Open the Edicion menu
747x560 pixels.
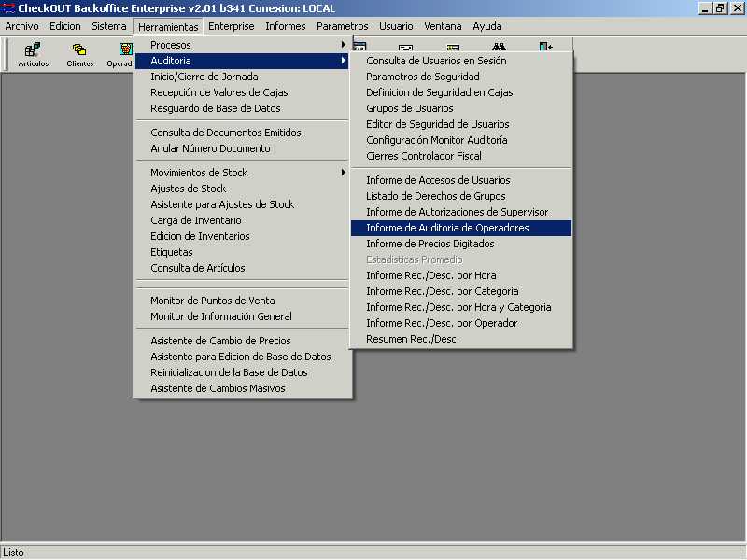point(64,26)
